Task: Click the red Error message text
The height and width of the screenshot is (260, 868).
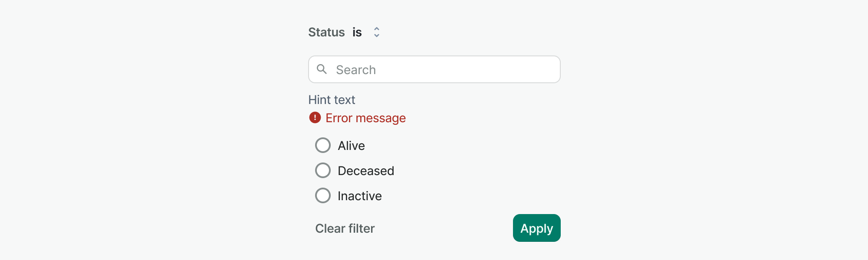Action: click(365, 118)
